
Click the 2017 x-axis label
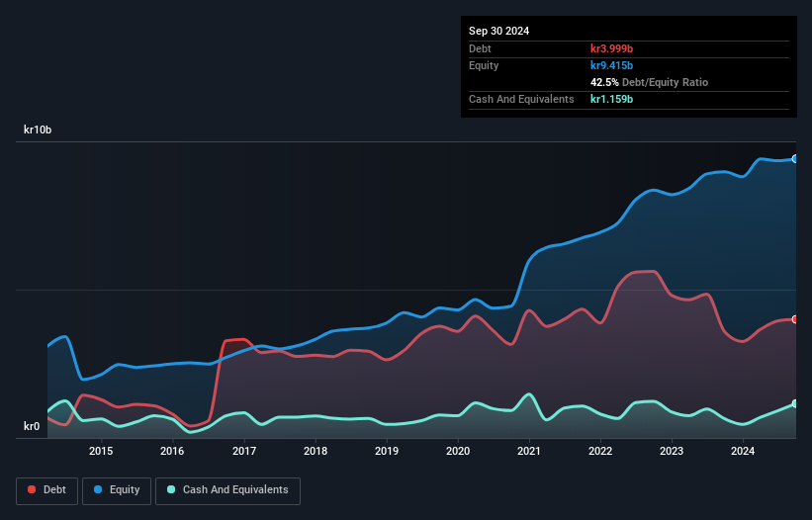244,451
